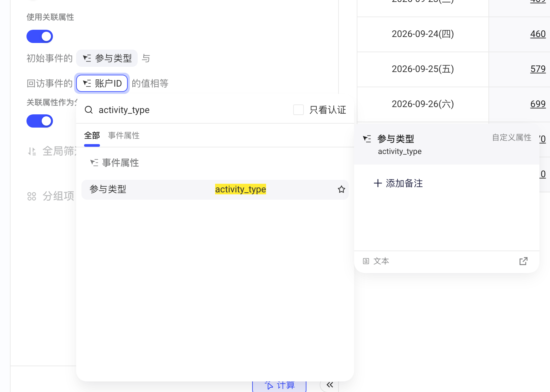This screenshot has height=392, width=550.
Task: Click the 使用关联属性 label
Action: pos(50,17)
